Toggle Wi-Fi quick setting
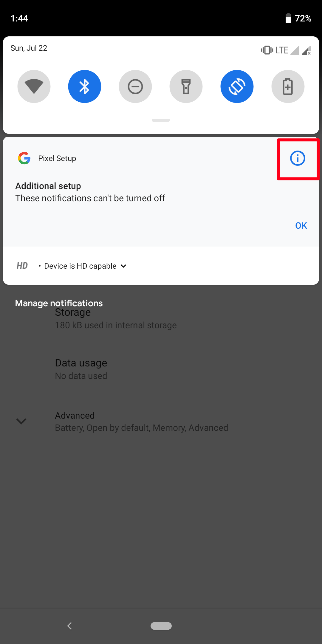 point(34,86)
